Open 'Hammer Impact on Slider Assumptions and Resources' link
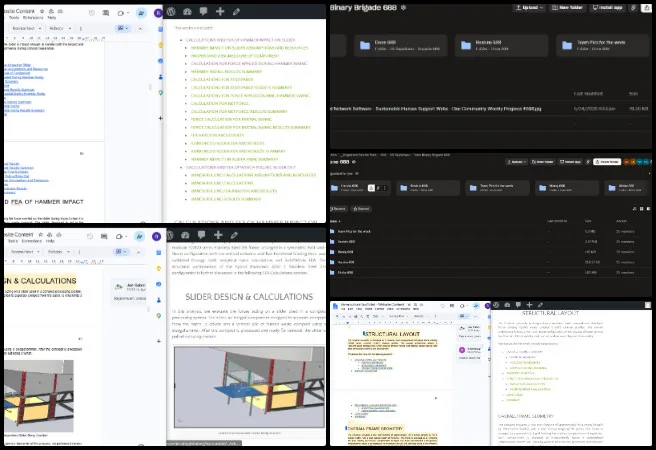The height and width of the screenshot is (450, 656). pos(249,48)
